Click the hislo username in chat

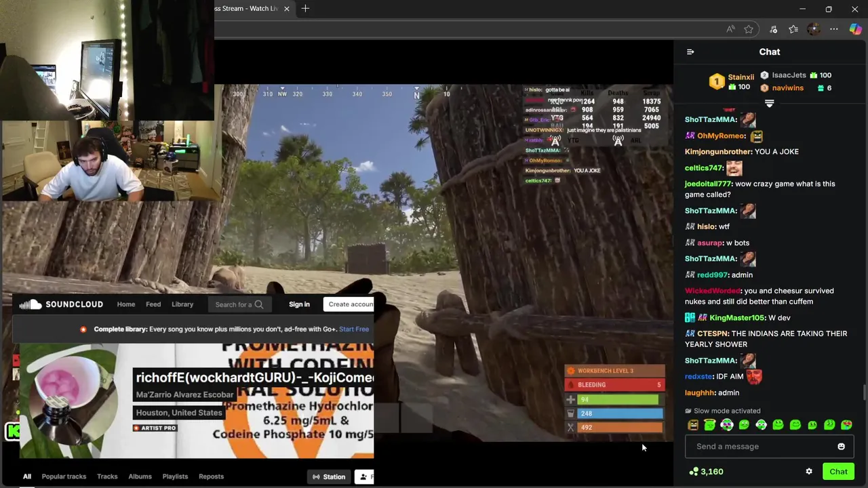pyautogui.click(x=707, y=227)
